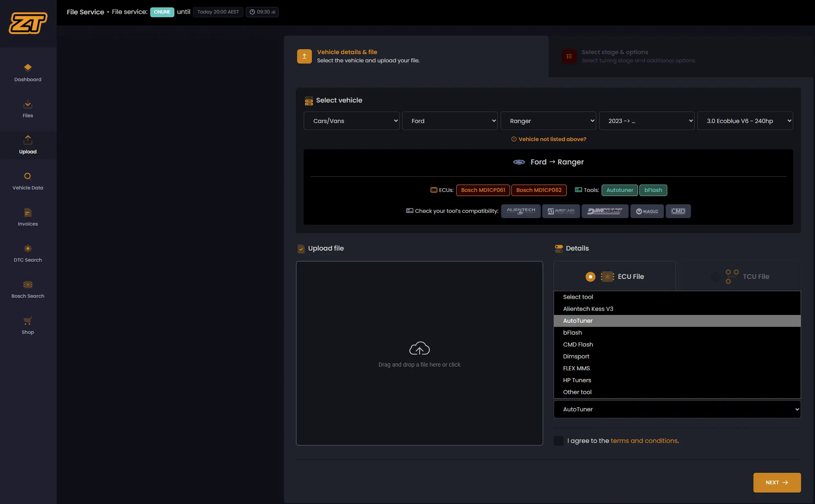Switch to Vehicle details & file step
Image resolution: width=815 pixels, height=504 pixels.
(416, 56)
